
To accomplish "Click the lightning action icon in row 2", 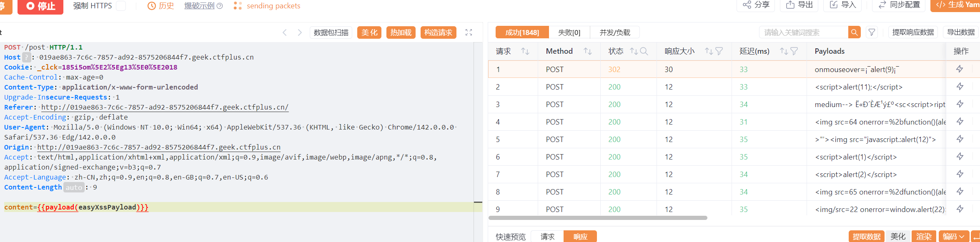I will pos(960,87).
